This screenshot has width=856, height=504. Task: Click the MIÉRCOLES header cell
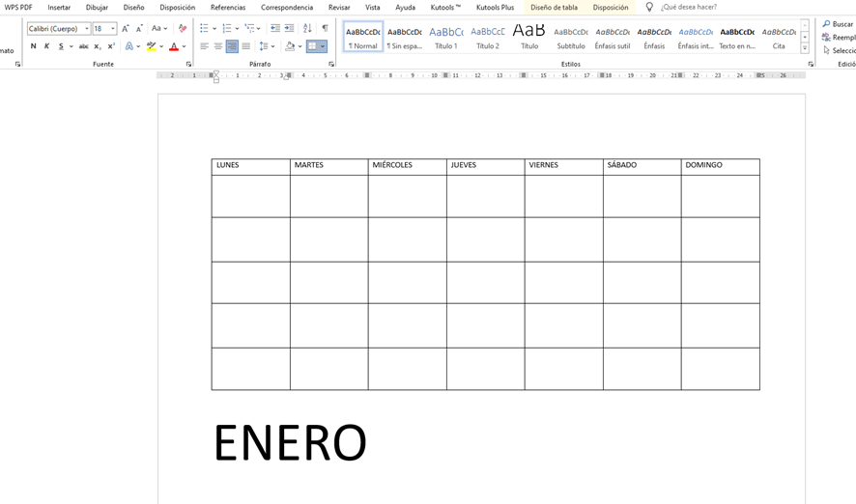[x=408, y=166]
